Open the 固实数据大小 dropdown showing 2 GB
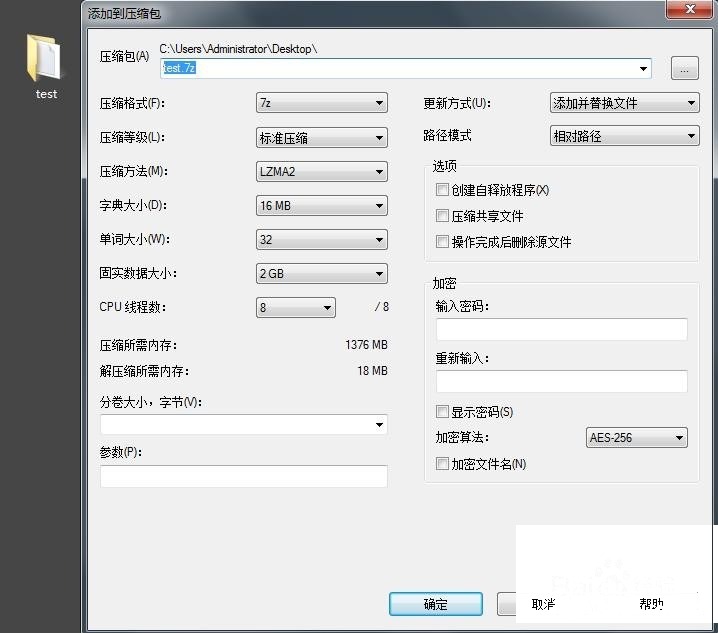 [x=321, y=273]
